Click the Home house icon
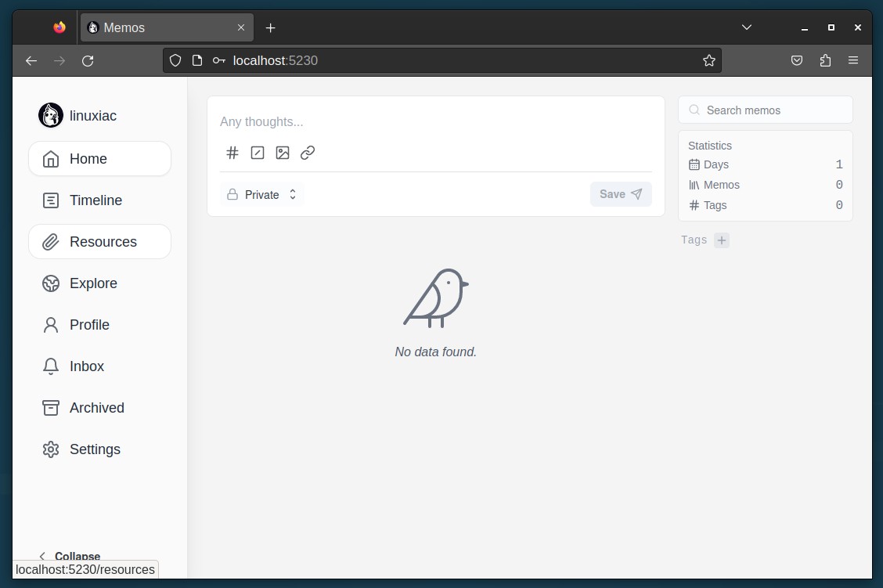Image resolution: width=883 pixels, height=588 pixels. pyautogui.click(x=51, y=159)
